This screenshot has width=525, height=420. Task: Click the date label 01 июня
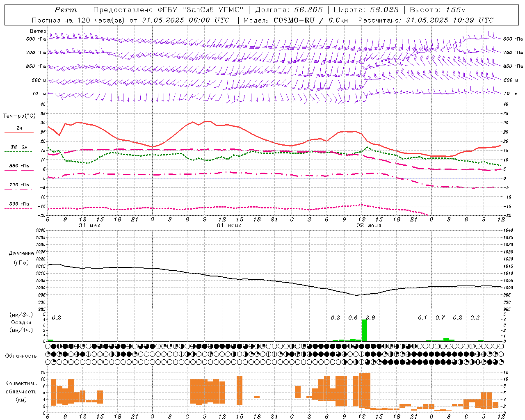(x=229, y=226)
